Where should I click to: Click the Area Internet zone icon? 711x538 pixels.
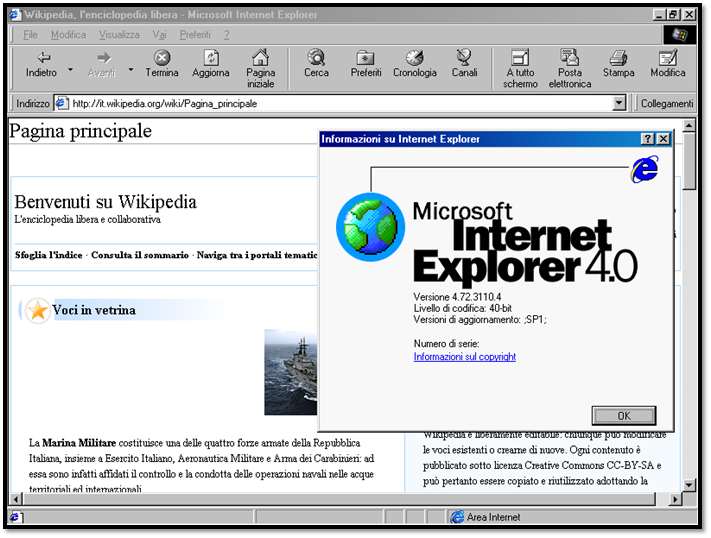pyautogui.click(x=457, y=517)
